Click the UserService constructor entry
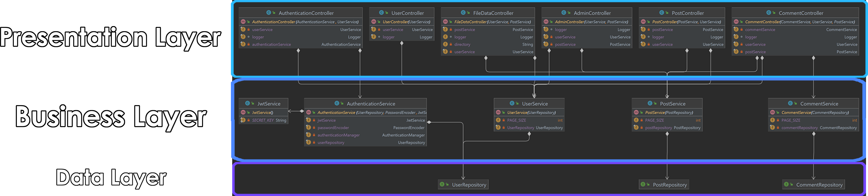The image size is (868, 196). coord(531,113)
